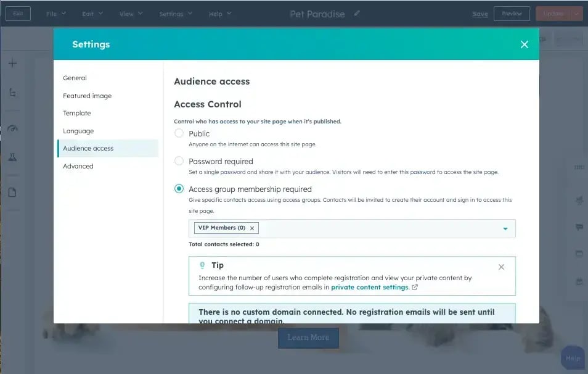This screenshot has height=374, width=588.
Task: Open the General settings section
Action: 75,78
